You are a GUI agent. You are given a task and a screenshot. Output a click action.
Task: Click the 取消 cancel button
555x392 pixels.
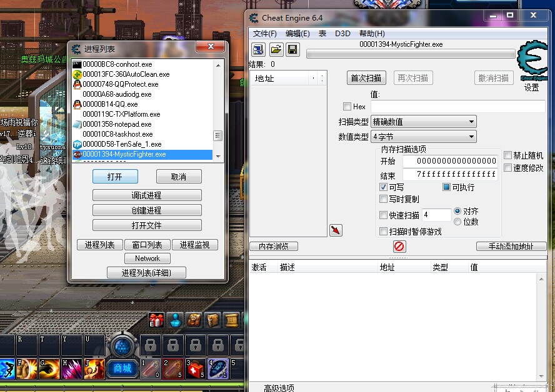[x=179, y=177]
